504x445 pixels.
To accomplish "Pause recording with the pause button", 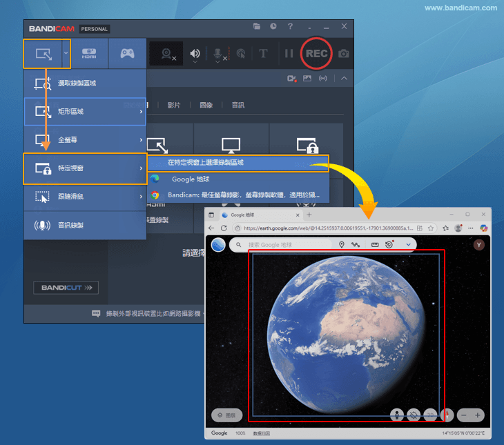I will point(289,53).
